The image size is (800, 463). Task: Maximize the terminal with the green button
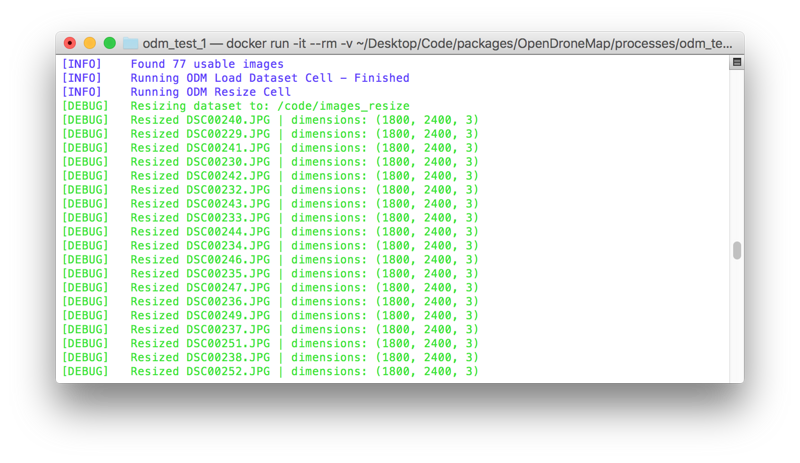click(110, 43)
